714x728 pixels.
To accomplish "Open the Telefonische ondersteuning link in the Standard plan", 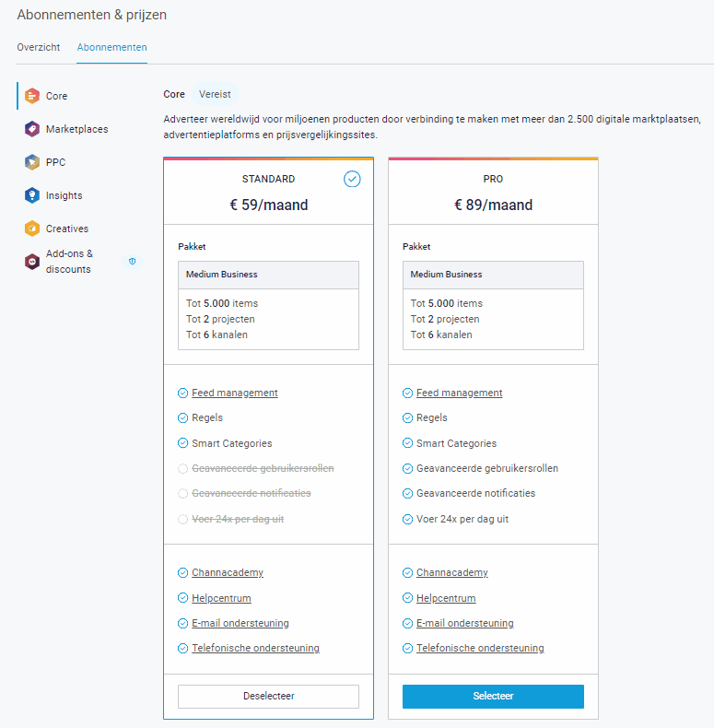I will [x=256, y=648].
